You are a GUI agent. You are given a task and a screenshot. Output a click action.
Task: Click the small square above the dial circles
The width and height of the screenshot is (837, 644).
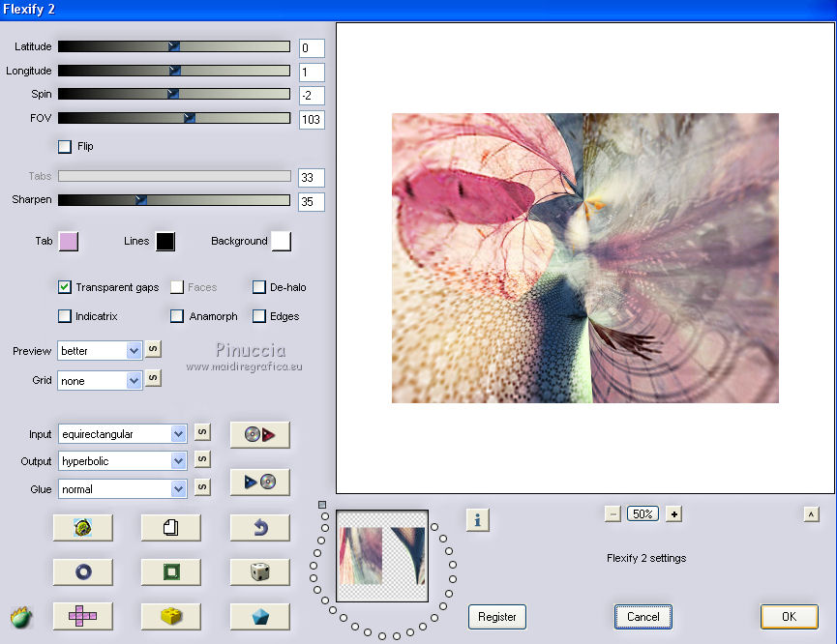(322, 504)
